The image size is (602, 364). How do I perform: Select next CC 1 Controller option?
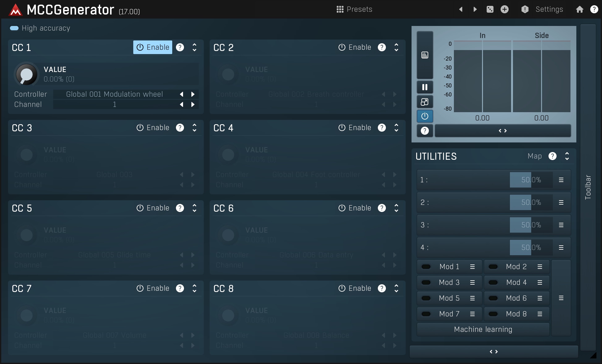193,94
